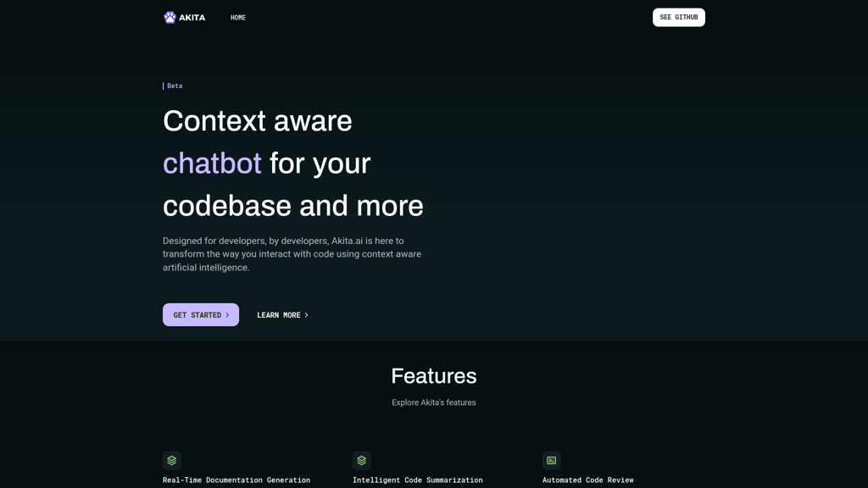This screenshot has width=868, height=488.
Task: Click the Akita paw logo icon
Action: (x=170, y=18)
